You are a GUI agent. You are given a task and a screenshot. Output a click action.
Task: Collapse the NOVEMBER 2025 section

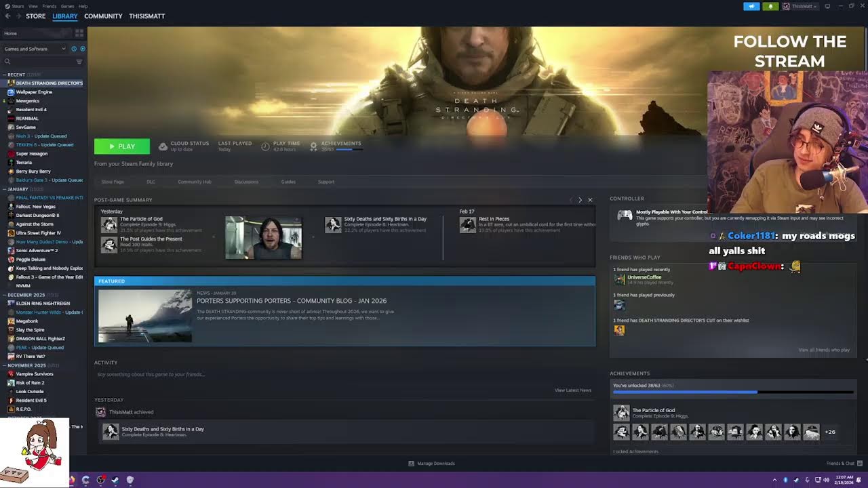pos(5,365)
